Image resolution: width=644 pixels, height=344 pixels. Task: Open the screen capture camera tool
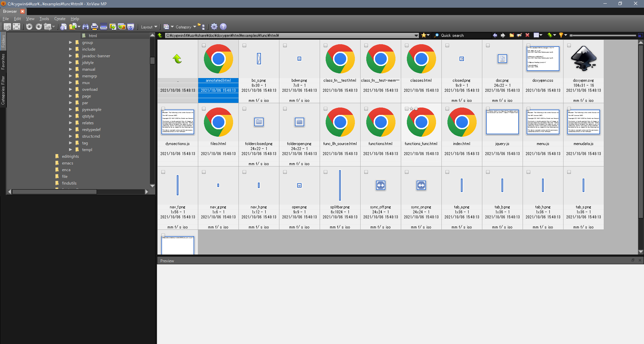click(x=131, y=27)
